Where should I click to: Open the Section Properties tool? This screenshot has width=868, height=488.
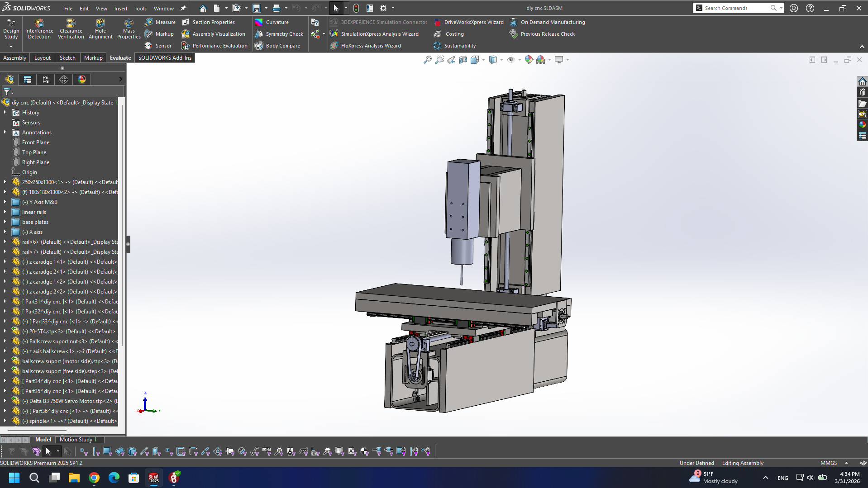(x=209, y=22)
